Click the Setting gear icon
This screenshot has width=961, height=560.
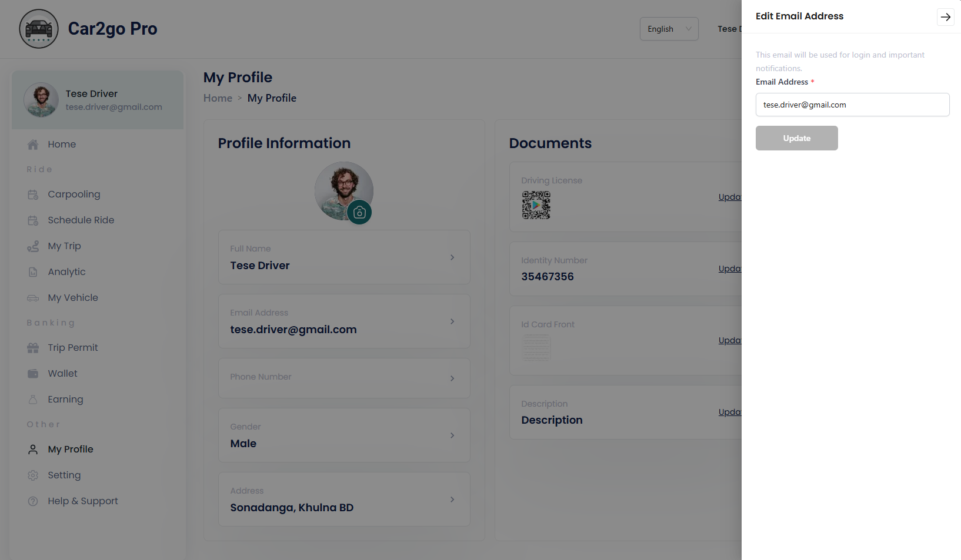[33, 475]
